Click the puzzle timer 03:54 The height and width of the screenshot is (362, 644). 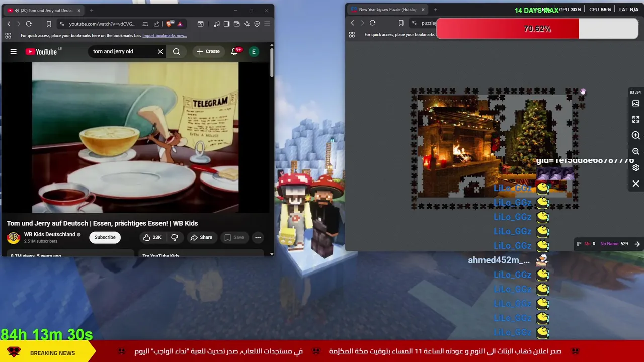click(635, 92)
